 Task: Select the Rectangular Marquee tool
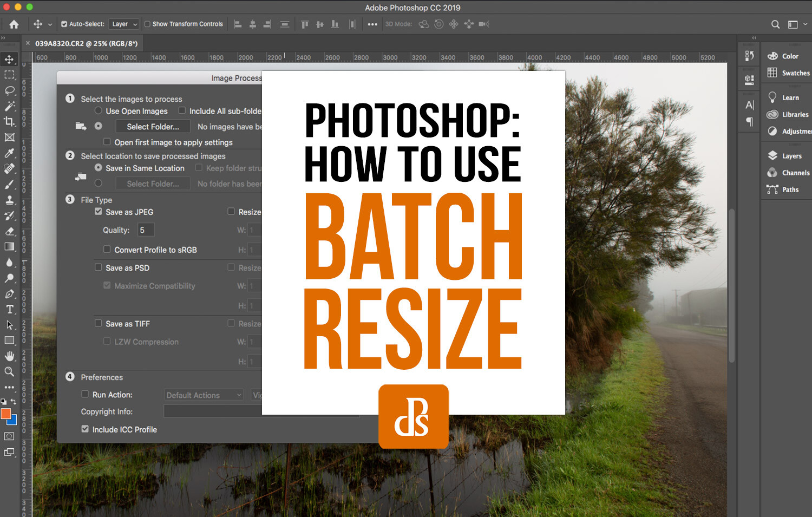tap(9, 75)
